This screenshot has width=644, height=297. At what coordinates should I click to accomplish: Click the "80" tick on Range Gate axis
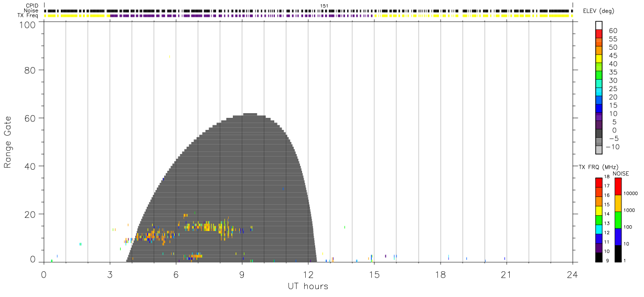(30, 70)
